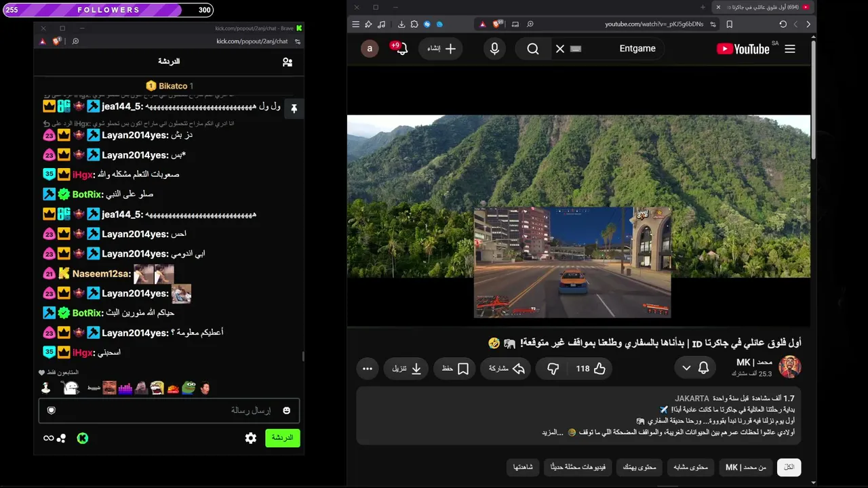This screenshot has width=868, height=488.
Task: Open downloads in the YouTube browser toolbar
Action: (x=401, y=24)
